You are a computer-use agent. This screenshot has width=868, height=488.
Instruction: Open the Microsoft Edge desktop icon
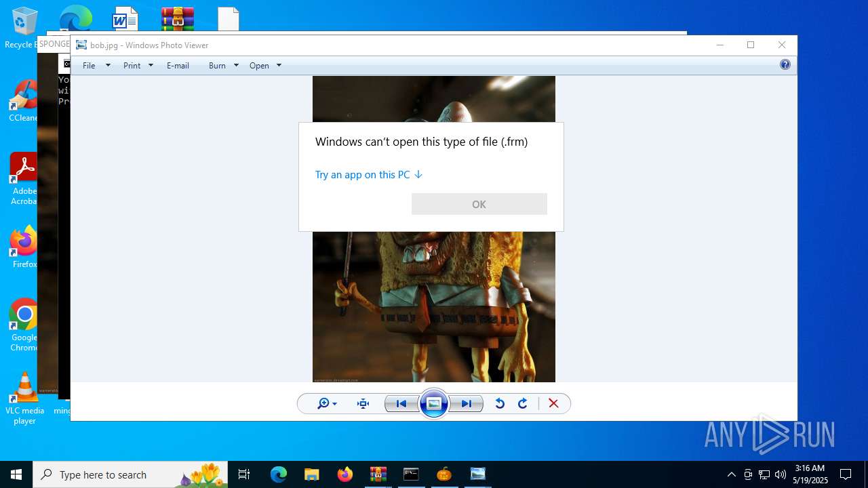click(x=75, y=18)
